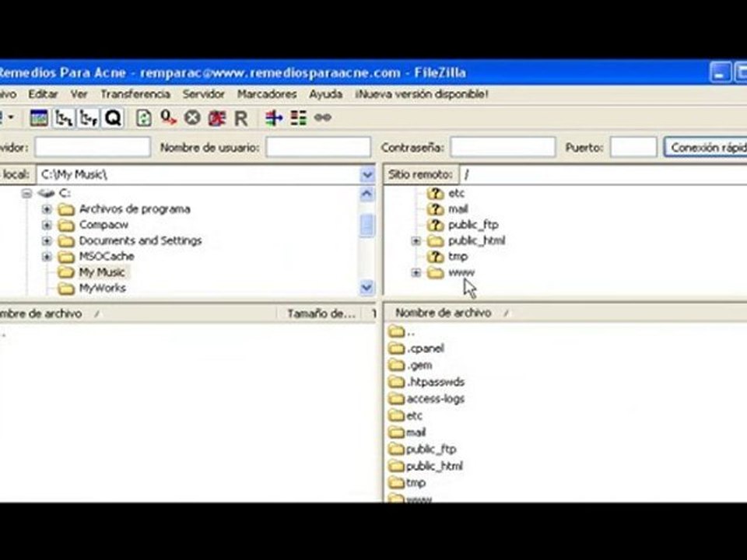Refresh the file and folder lists
The image size is (747, 560).
144,117
